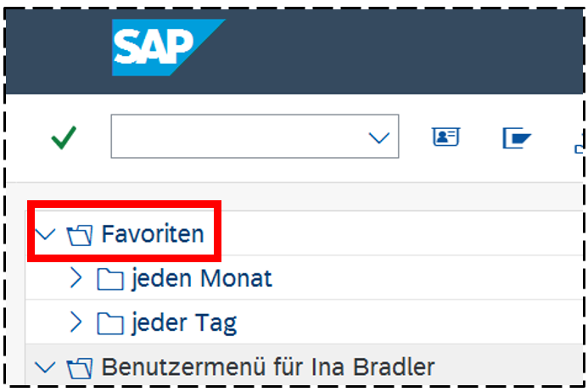Click the Benutzermenü open folder icon
The width and height of the screenshot is (588, 392).
coord(79,367)
